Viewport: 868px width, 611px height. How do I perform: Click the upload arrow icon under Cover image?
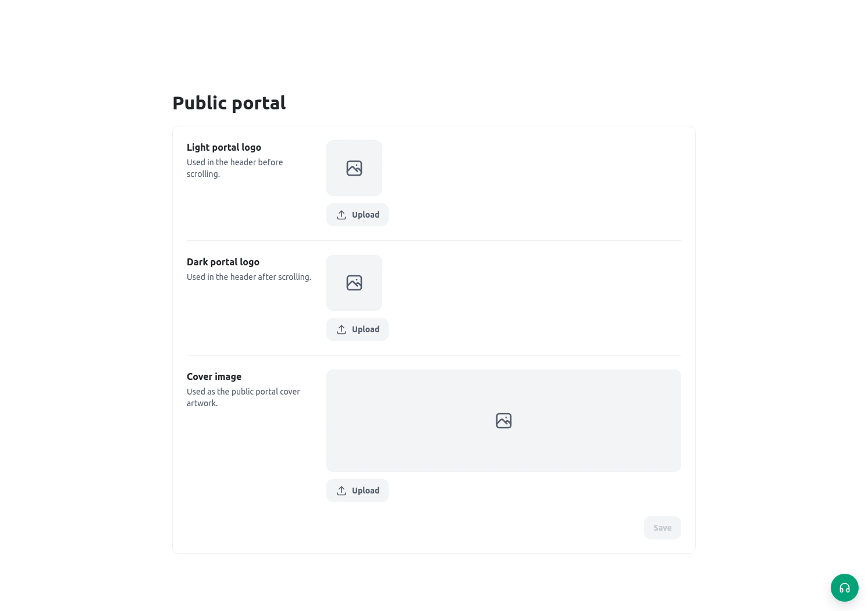click(x=341, y=491)
